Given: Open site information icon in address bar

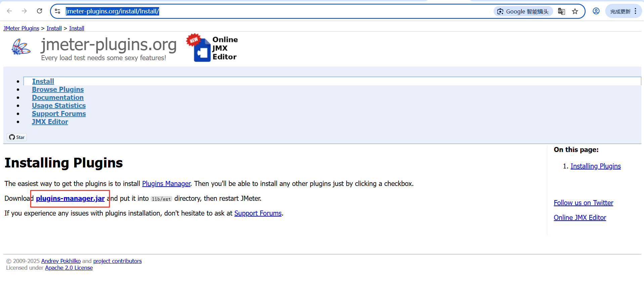Looking at the screenshot, I should (x=58, y=11).
